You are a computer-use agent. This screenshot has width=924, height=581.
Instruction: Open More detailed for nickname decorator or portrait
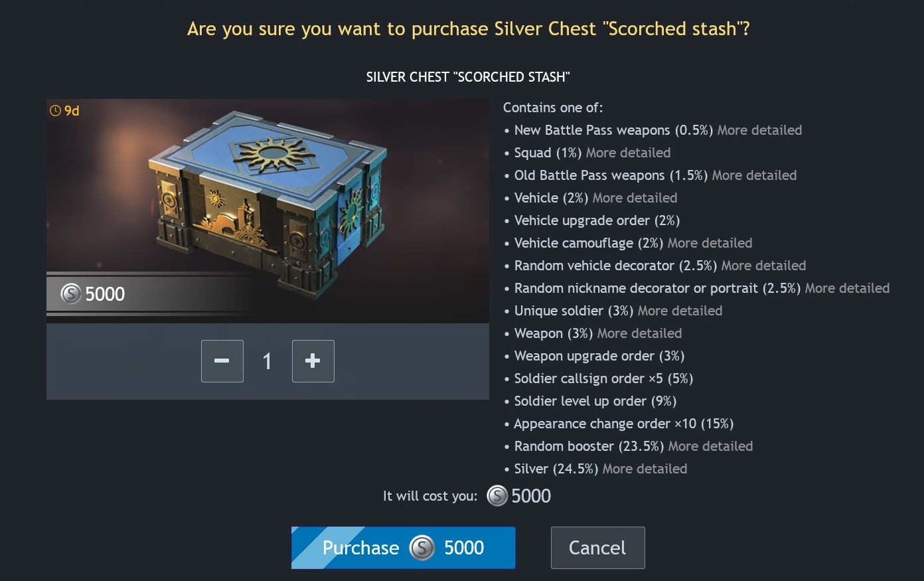tap(847, 288)
